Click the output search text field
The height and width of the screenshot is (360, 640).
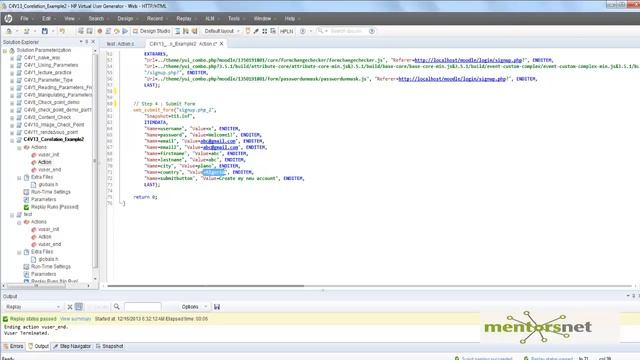142,307
